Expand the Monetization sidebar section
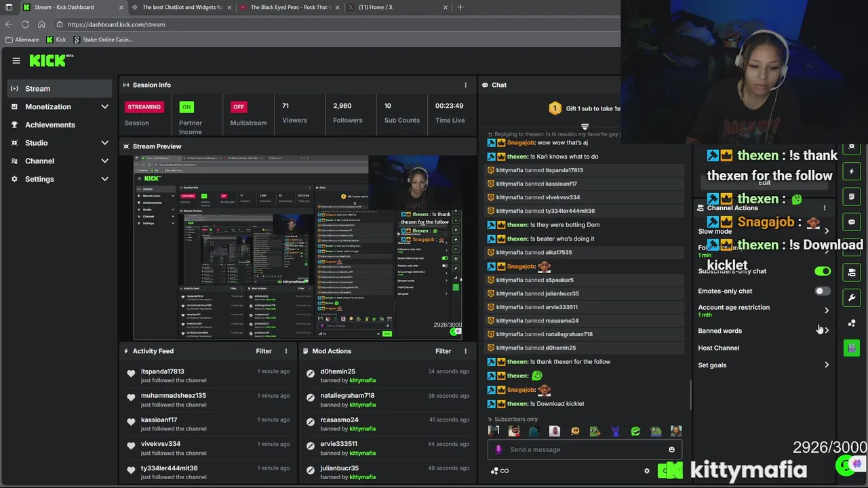This screenshot has height=488, width=868. pos(104,106)
